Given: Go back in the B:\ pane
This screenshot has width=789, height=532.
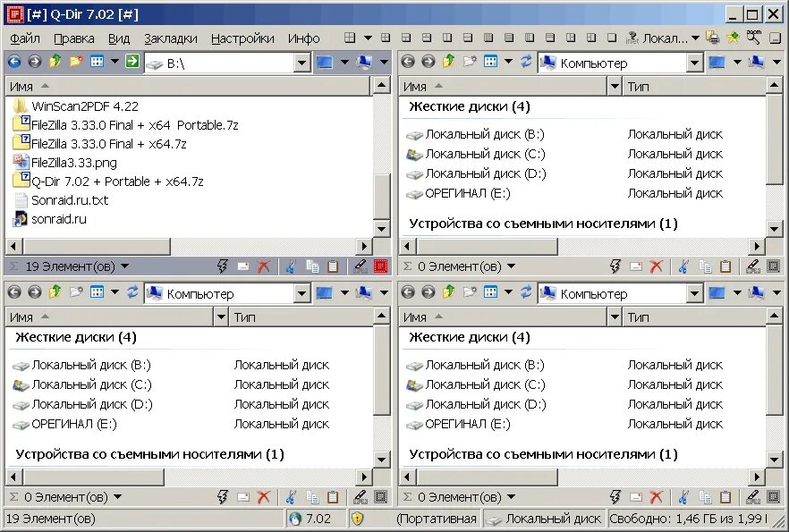Looking at the screenshot, I should [14, 62].
